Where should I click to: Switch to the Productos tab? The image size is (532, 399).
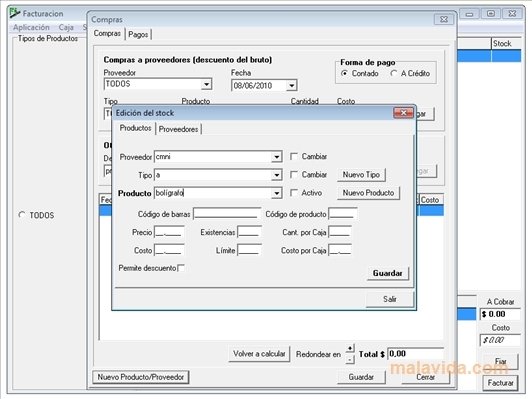click(x=135, y=128)
